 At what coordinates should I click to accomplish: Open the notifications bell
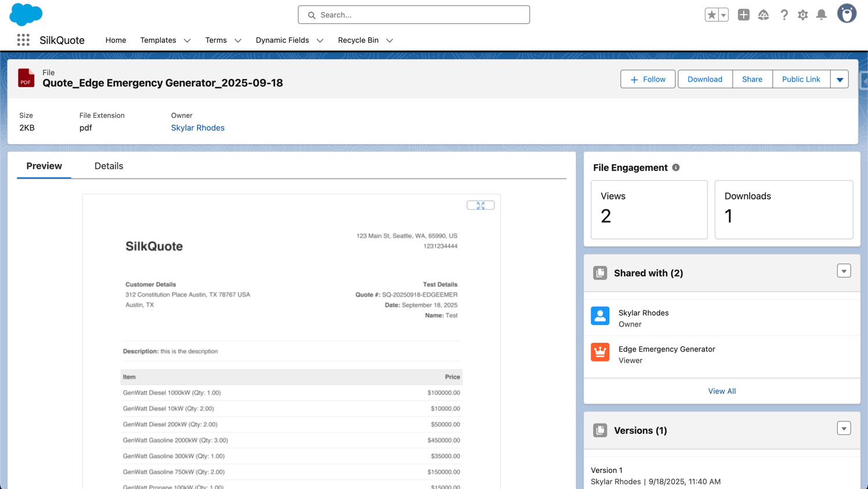[x=821, y=15]
